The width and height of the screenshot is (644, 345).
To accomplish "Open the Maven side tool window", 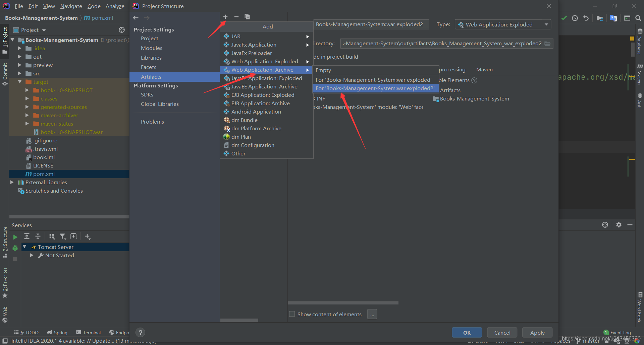I will point(640,74).
